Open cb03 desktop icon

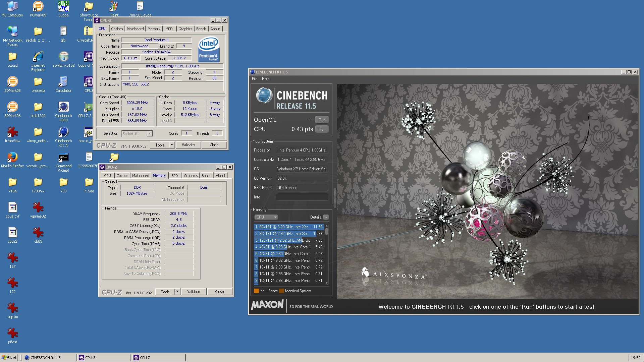click(38, 235)
